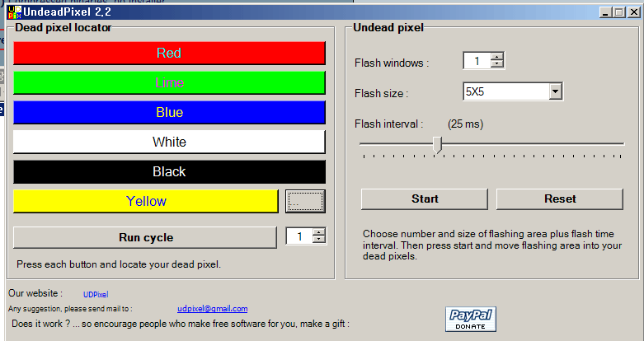Click 'Press each button and locate your dead pixel.'

point(119,264)
